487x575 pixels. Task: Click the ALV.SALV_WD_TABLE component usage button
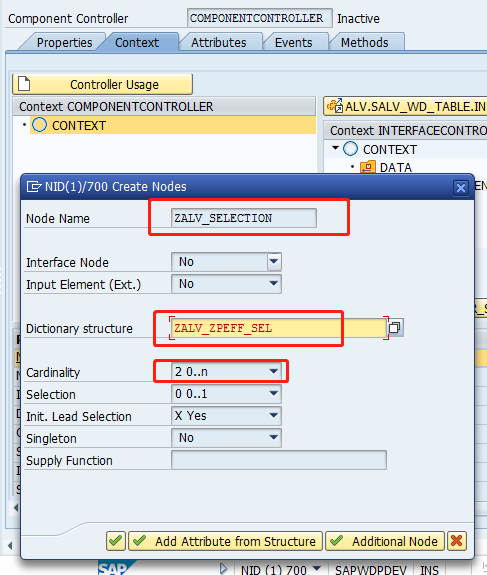[405, 106]
